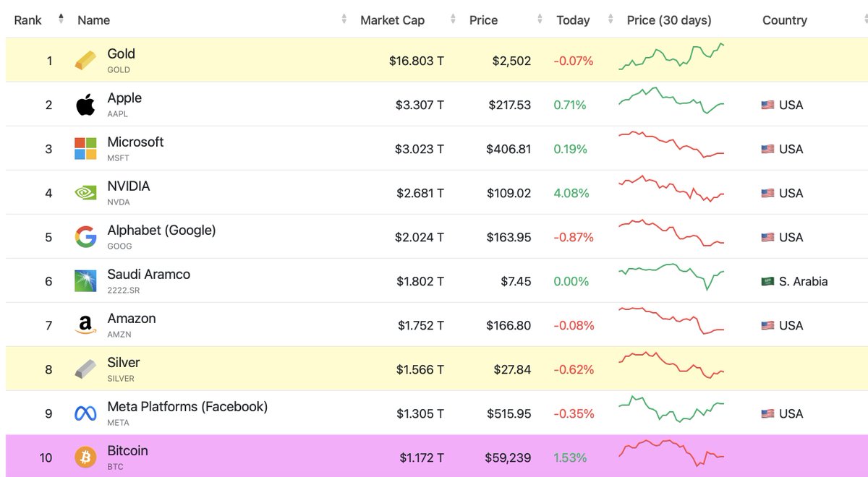This screenshot has width=868, height=477.
Task: Click Bitcoin price $59,239
Action: (x=509, y=458)
